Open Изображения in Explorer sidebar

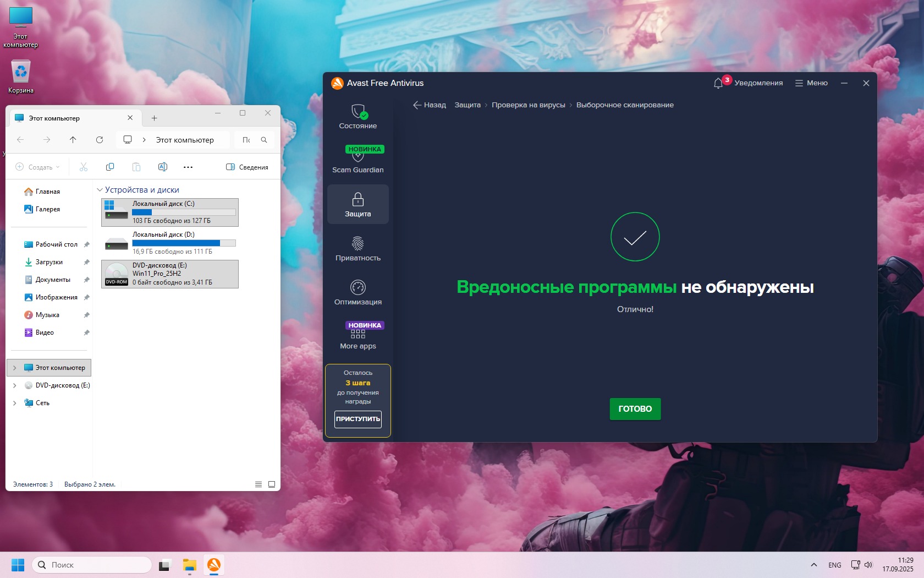click(x=51, y=297)
